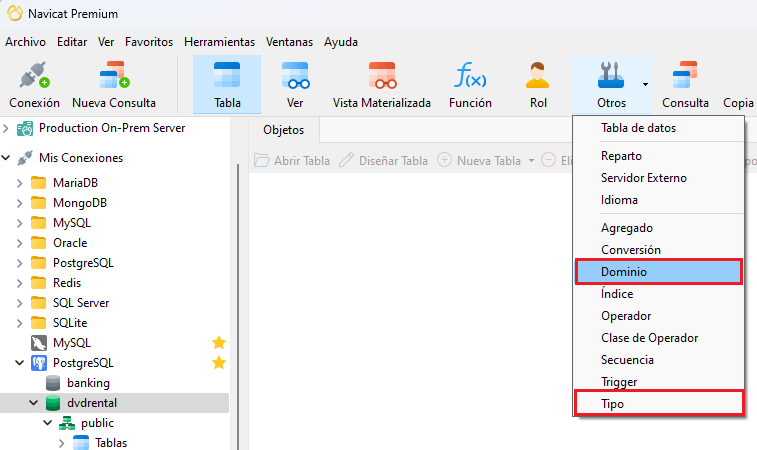Choose Índice menu entry
757x450 pixels.
tap(659, 294)
